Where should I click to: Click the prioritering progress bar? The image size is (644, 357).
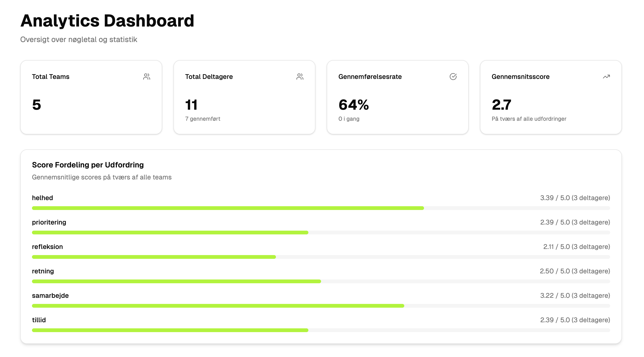click(x=321, y=233)
